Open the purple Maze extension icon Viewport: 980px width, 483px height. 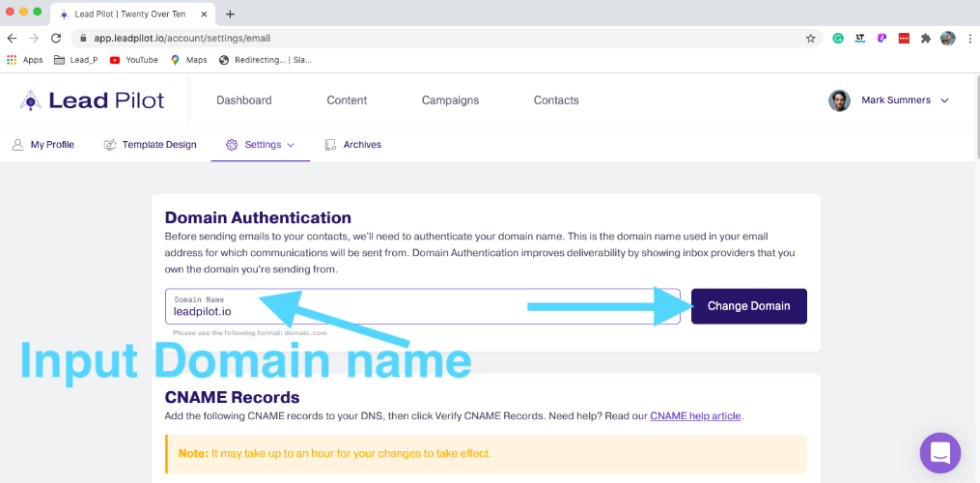(882, 39)
